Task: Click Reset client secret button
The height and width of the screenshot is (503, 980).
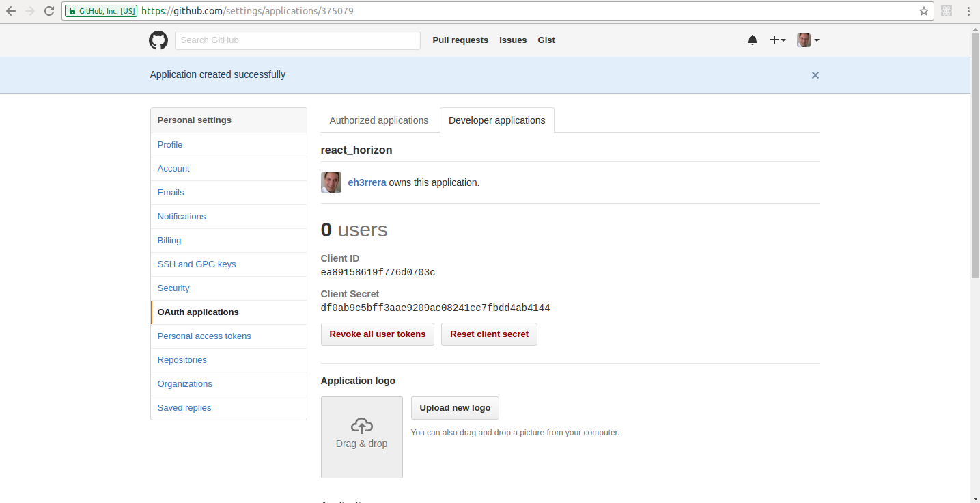Action: point(489,334)
